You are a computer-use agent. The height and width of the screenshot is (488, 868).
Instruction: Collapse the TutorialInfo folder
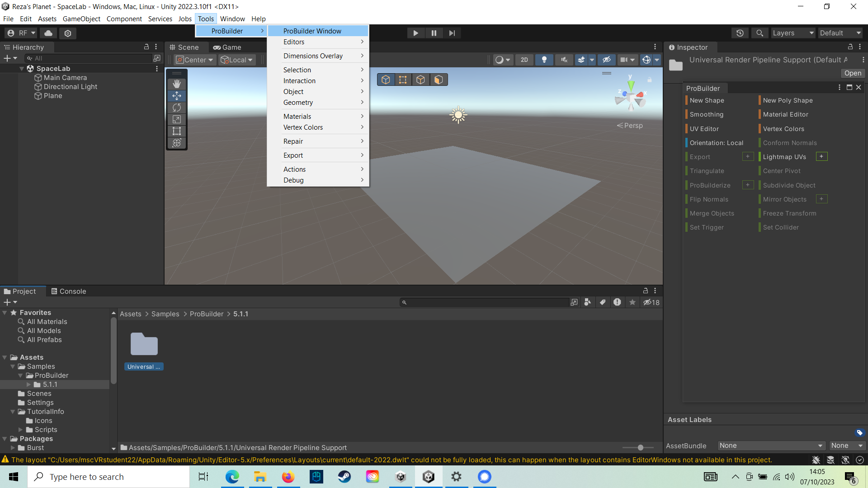(13, 412)
